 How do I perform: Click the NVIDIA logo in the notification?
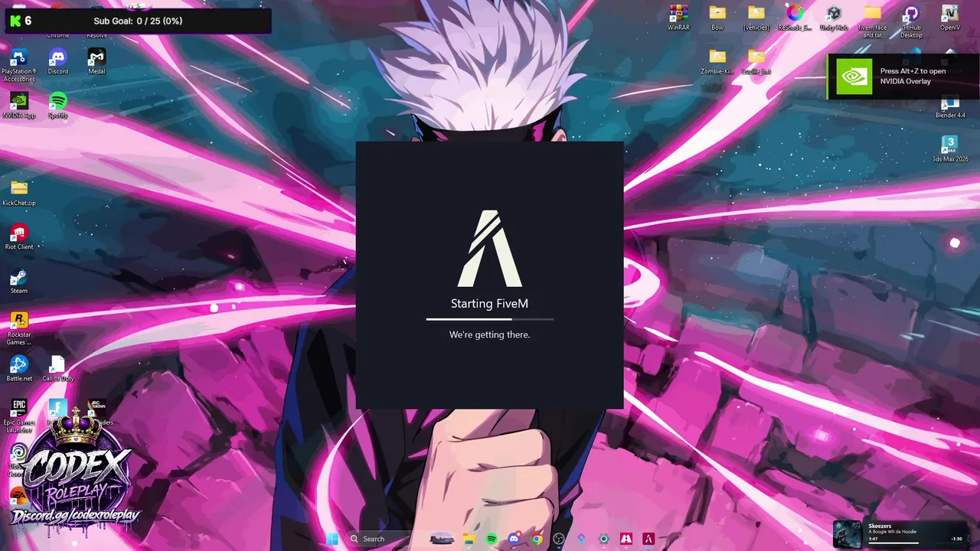854,77
